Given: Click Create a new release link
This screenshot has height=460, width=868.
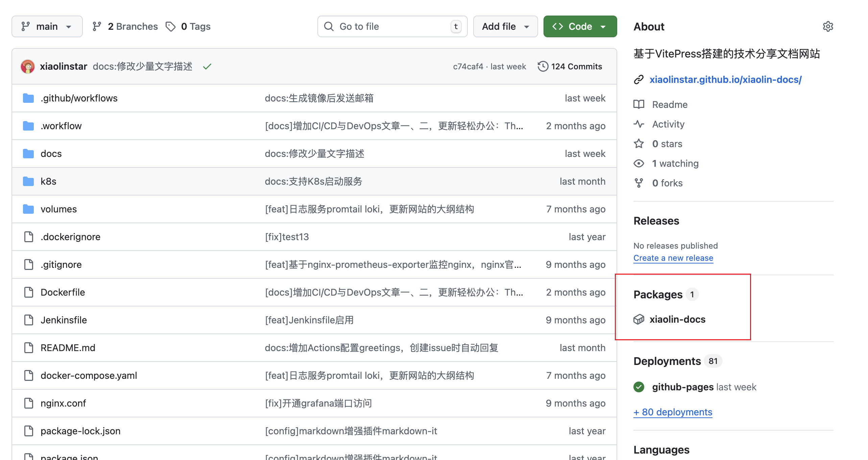Looking at the screenshot, I should [x=673, y=258].
